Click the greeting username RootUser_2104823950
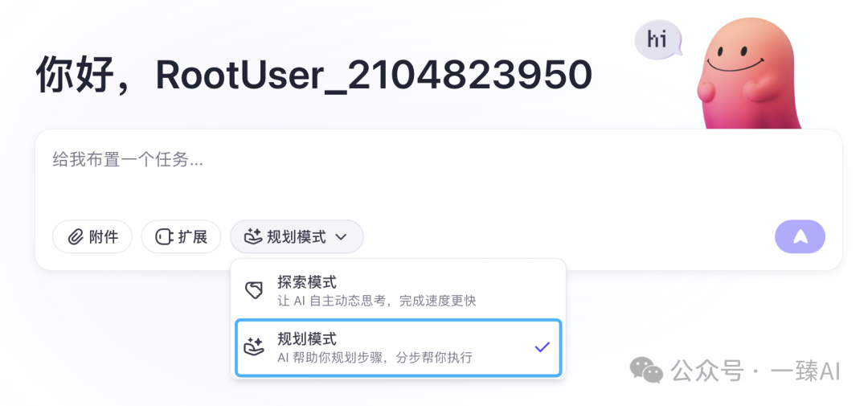The height and width of the screenshot is (406, 868). click(374, 75)
